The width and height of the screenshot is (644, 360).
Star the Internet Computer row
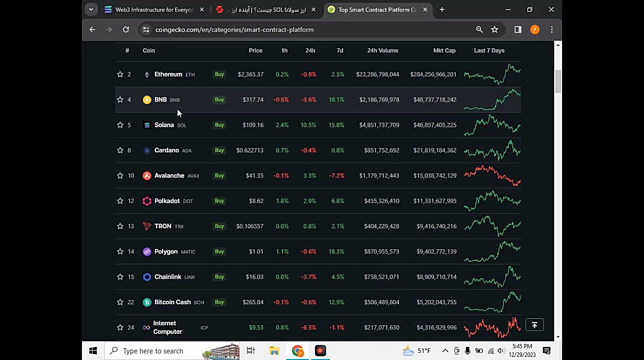tap(120, 327)
